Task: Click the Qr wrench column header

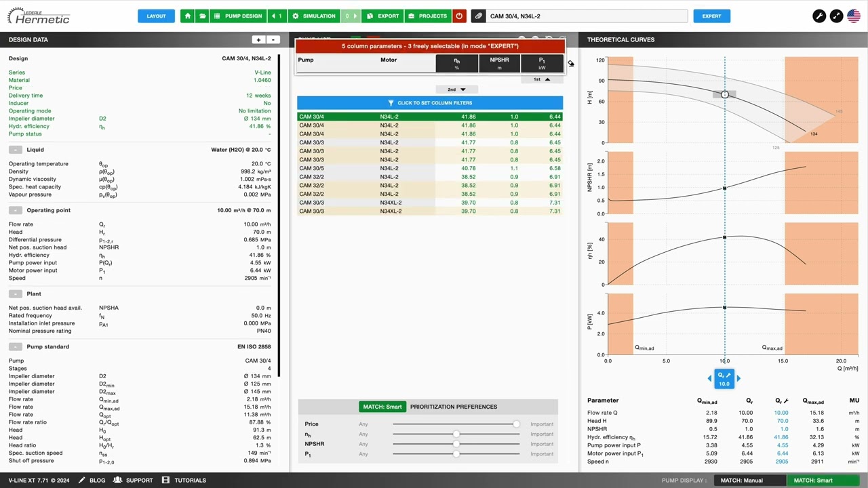Action: pos(781,401)
